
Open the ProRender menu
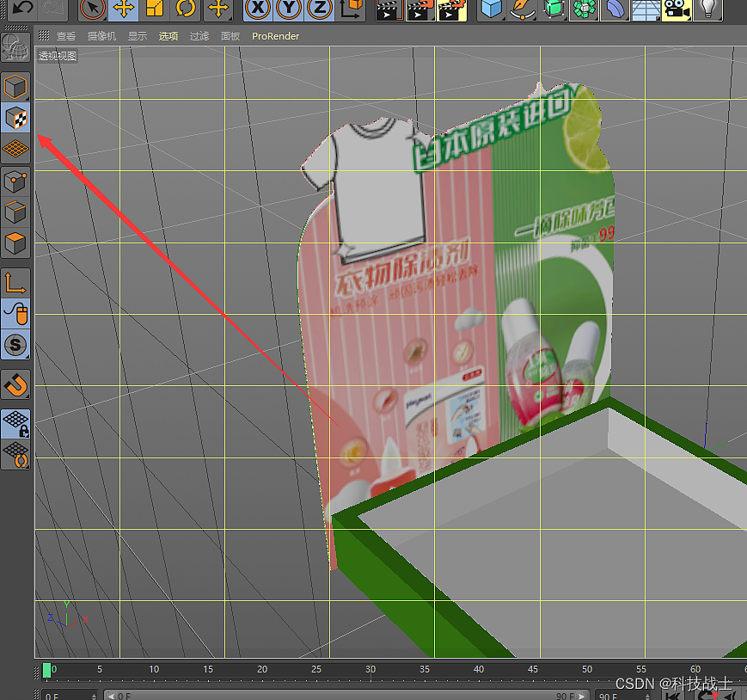(x=275, y=36)
